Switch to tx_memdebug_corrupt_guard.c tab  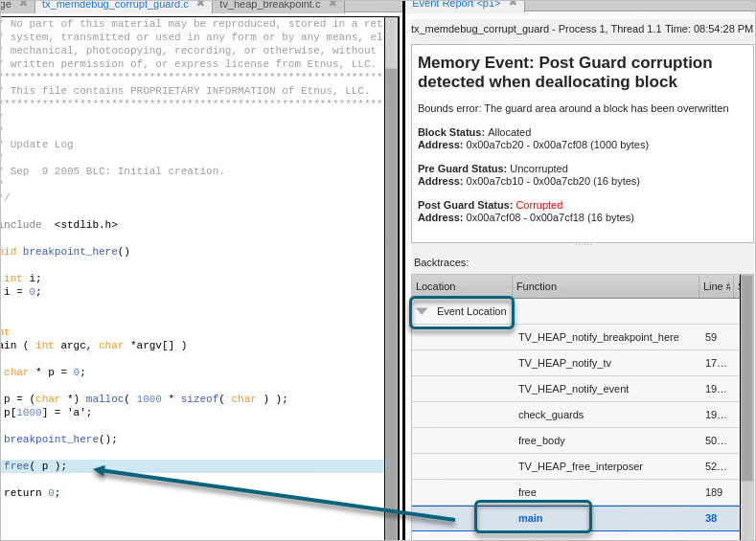pos(115,5)
